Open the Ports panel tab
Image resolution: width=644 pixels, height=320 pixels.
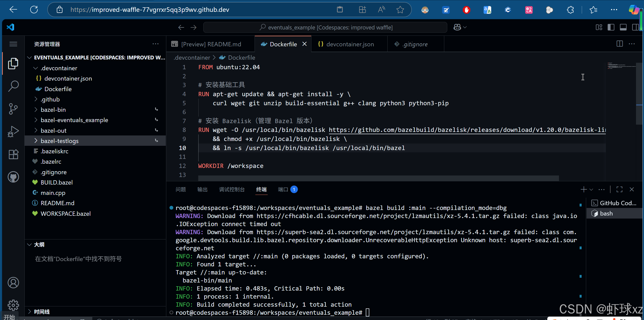pyautogui.click(x=288, y=189)
